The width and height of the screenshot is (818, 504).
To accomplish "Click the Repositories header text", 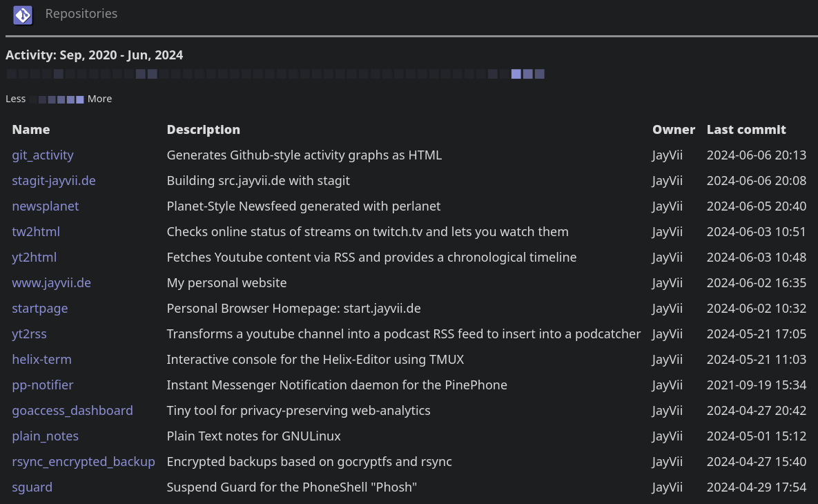I will (81, 14).
